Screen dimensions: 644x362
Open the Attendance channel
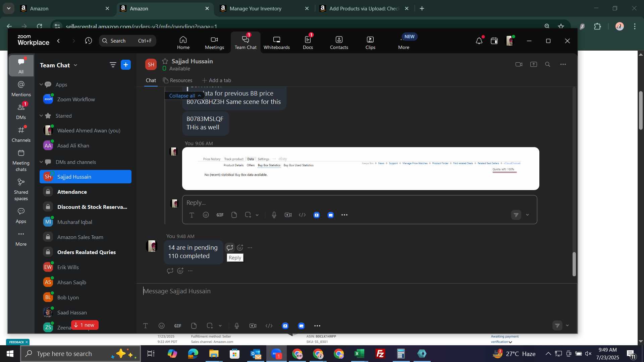tap(86, 192)
